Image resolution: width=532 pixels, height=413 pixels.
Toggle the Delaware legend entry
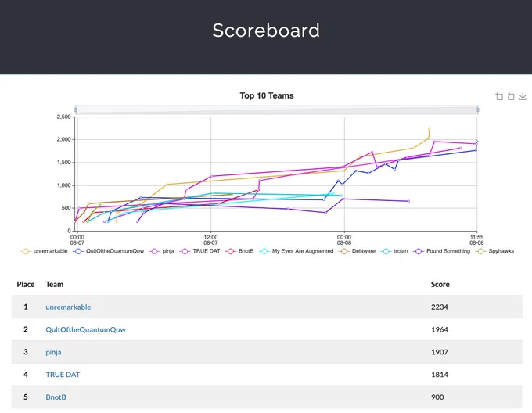(358, 251)
